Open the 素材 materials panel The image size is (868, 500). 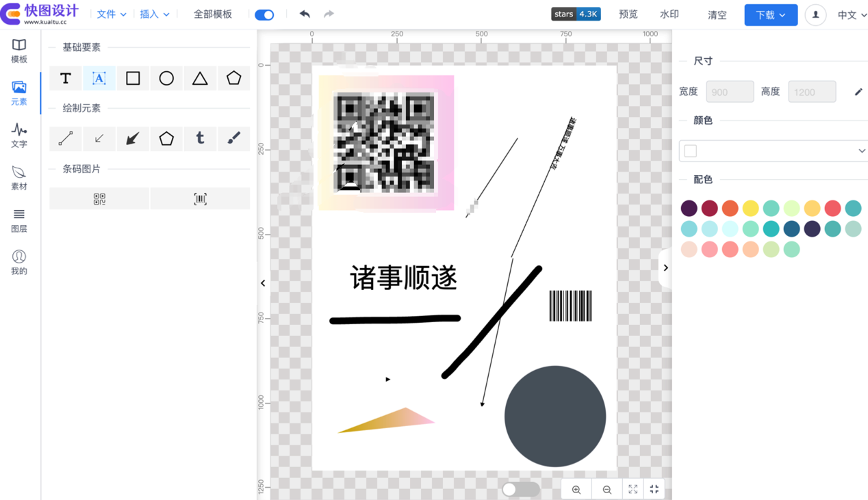[x=18, y=176]
